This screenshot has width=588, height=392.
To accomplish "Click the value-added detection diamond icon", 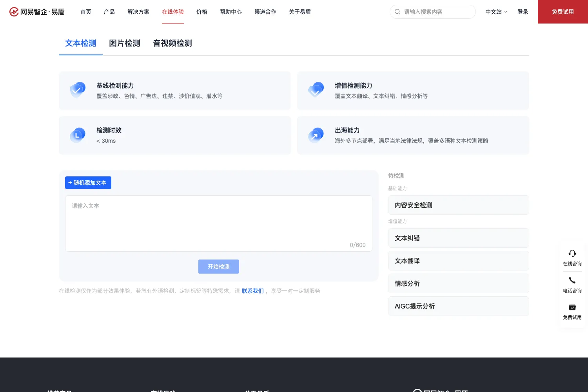I will 316,90.
